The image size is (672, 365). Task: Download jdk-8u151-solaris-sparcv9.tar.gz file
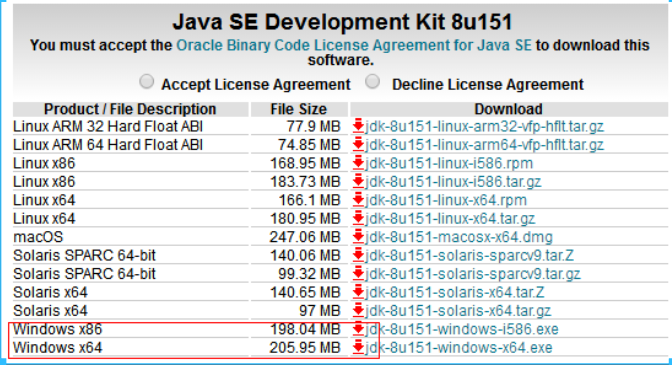pos(473,274)
